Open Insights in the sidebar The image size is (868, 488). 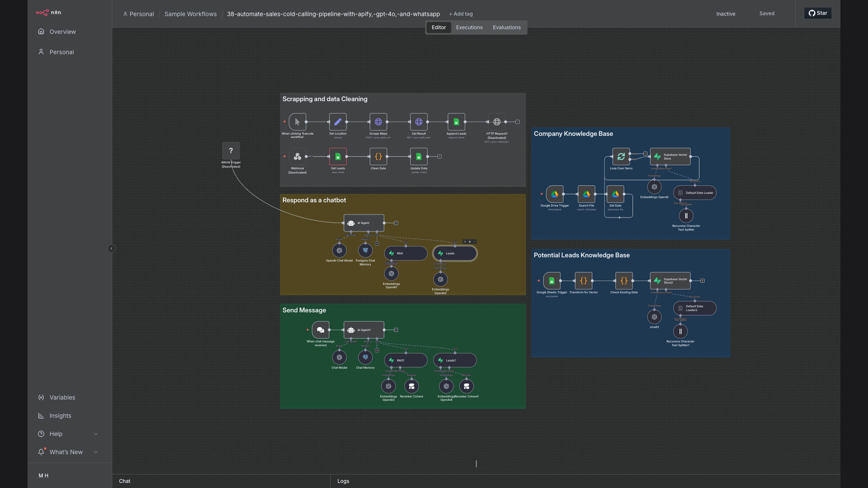(70, 416)
